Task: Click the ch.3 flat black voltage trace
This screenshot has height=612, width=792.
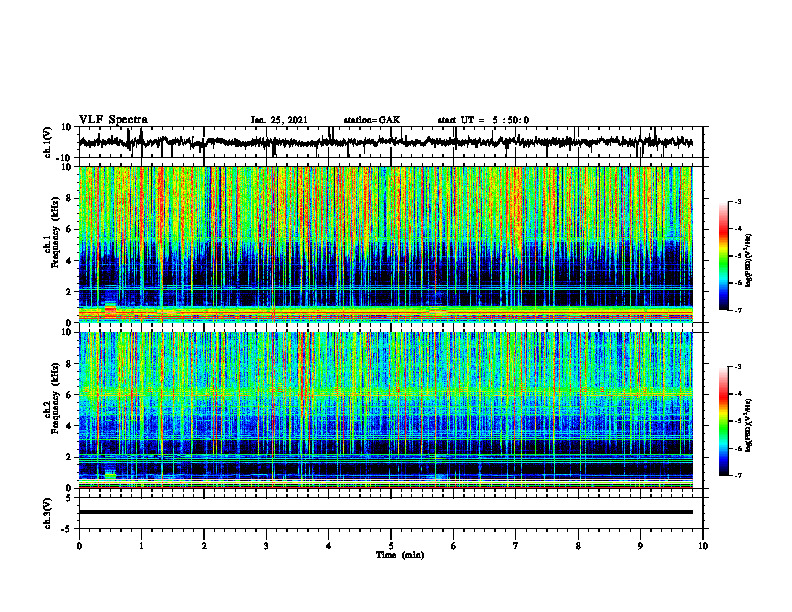Action: [x=386, y=512]
